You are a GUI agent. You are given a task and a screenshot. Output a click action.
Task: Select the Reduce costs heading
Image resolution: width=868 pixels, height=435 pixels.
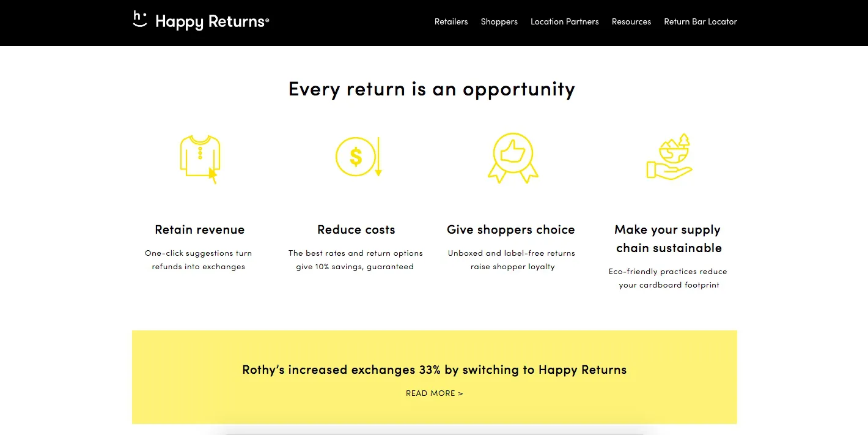(356, 230)
